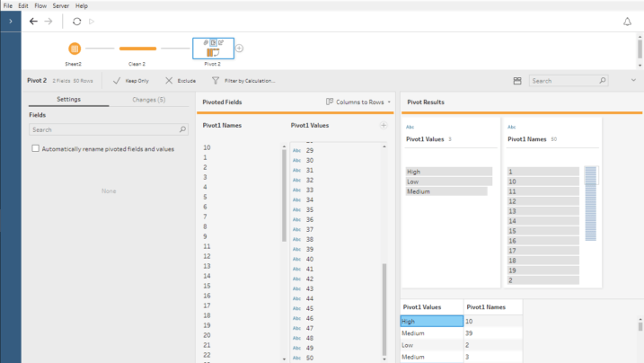The width and height of the screenshot is (644, 363).
Task: Click the Keep Only button
Action: point(130,81)
